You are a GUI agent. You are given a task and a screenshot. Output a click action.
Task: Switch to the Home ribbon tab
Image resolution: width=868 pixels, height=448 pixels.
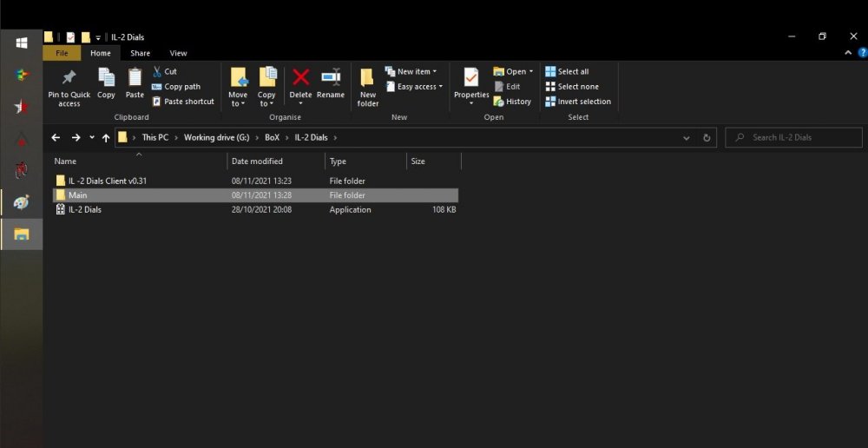click(x=101, y=53)
